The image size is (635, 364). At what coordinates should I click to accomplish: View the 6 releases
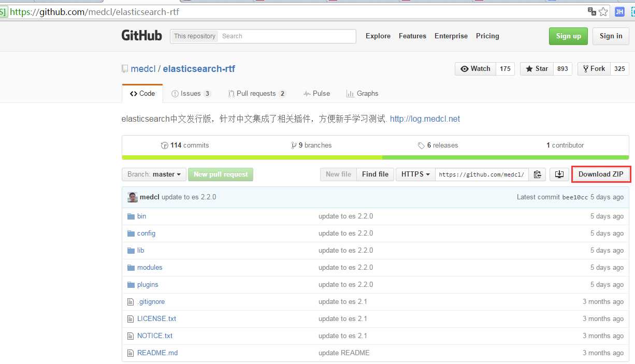coord(438,145)
